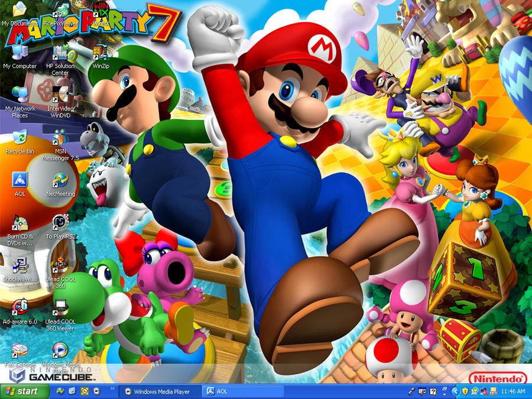
Task: Start Windows Media Player from Quick Launch
Action: 95,391
